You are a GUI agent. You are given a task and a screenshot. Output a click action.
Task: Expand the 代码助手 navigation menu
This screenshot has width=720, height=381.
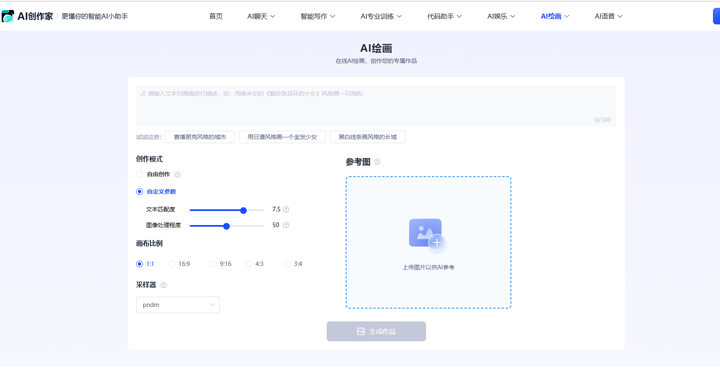pos(444,16)
